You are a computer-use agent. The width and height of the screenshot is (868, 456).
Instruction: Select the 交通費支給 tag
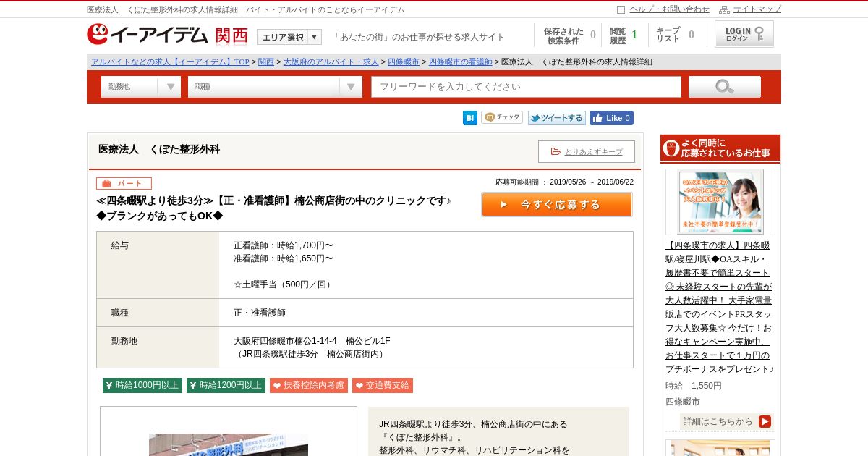[383, 386]
